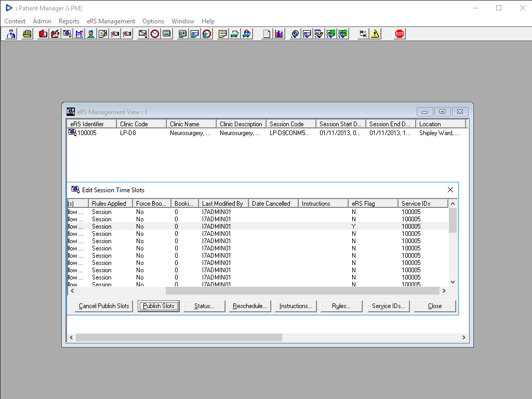Click the camera icon marked D
Image resolution: width=532 pixels, height=399 pixels.
point(115,34)
